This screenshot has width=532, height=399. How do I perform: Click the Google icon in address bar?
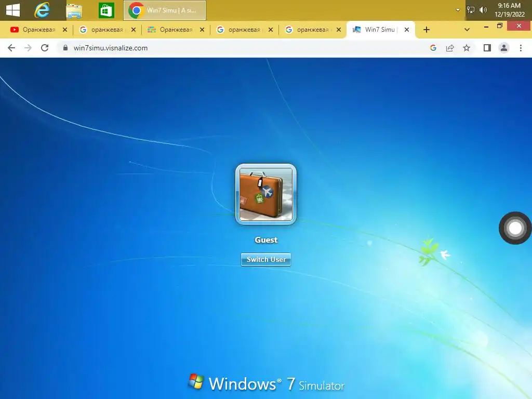coord(433,48)
